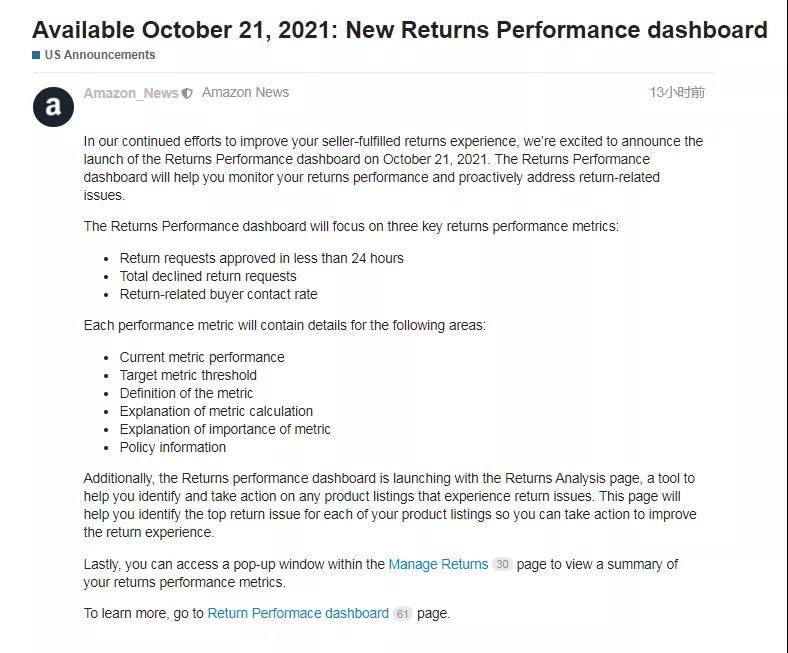
Task: Click the Target metric threshold bullet
Action: (x=188, y=375)
